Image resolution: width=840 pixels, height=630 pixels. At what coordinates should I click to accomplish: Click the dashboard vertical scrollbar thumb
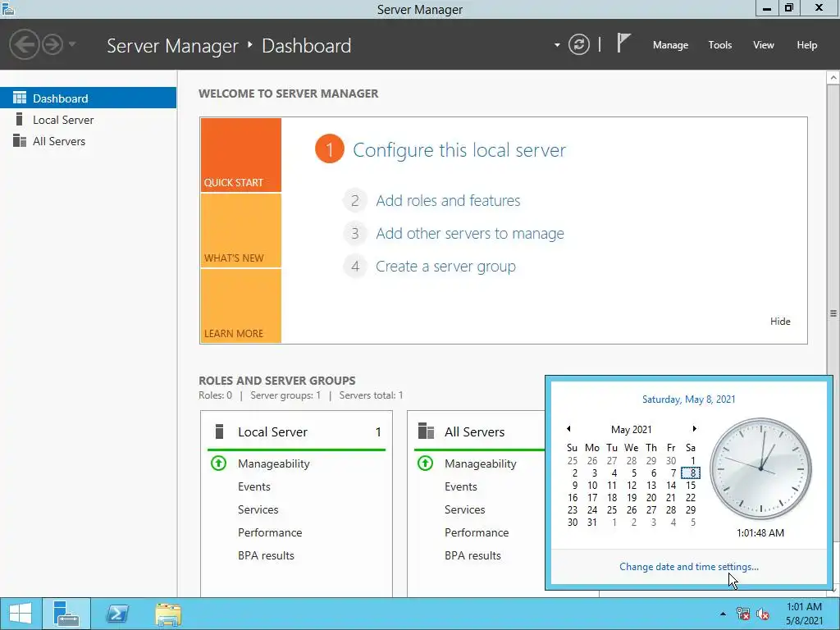833,314
